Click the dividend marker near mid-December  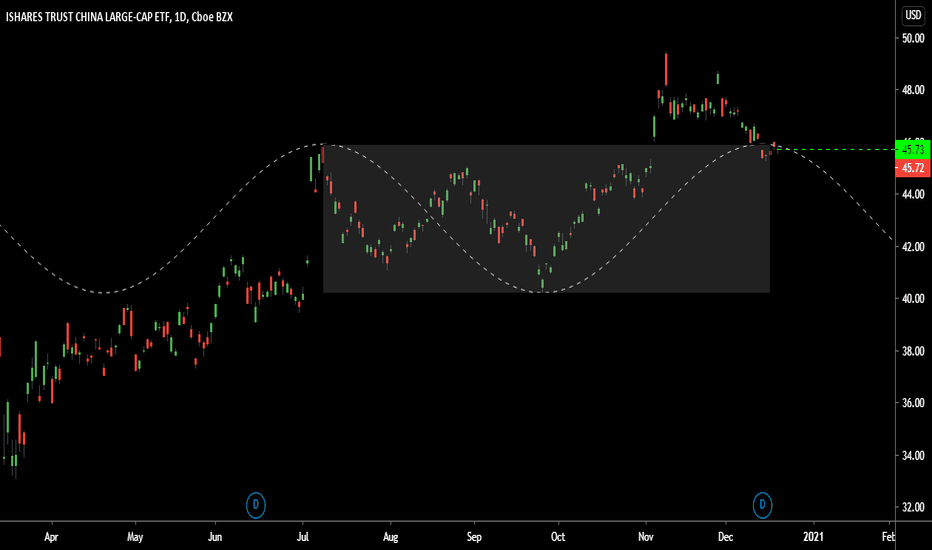(762, 505)
